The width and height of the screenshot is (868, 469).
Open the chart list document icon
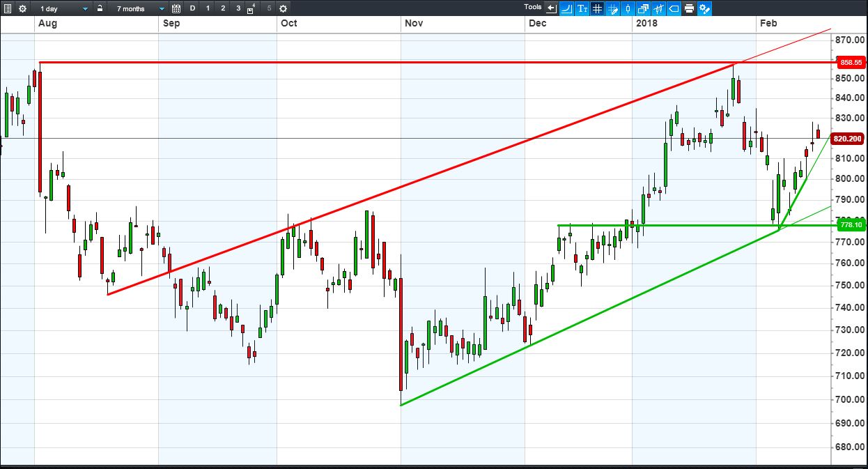click(8, 8)
